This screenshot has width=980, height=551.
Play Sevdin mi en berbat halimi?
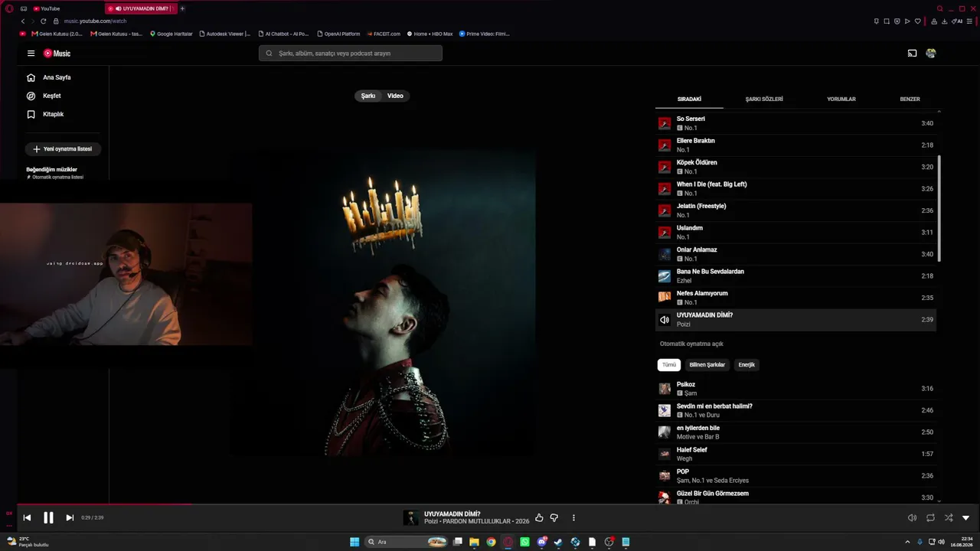click(x=795, y=410)
